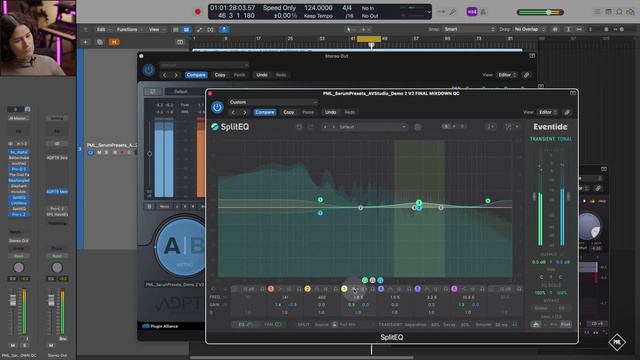
Task: Click the tempo value 124.0000
Action: [318, 8]
